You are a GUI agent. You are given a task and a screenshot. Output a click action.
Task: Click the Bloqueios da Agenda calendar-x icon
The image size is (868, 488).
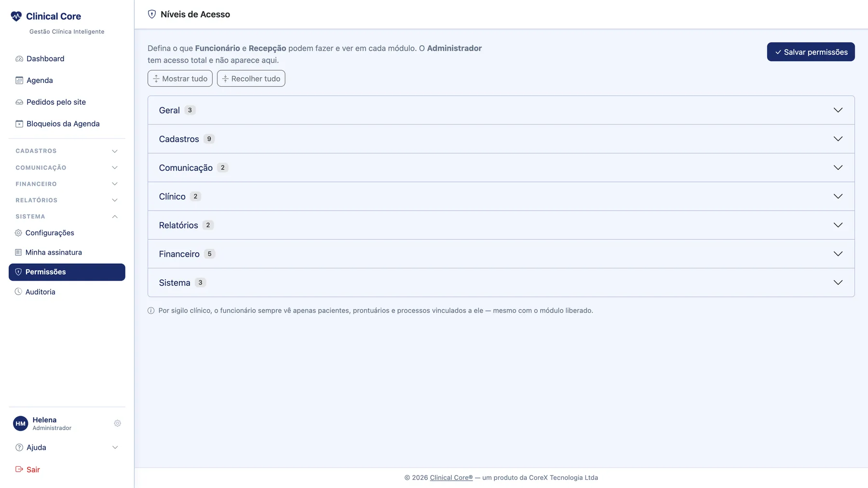pos(19,124)
